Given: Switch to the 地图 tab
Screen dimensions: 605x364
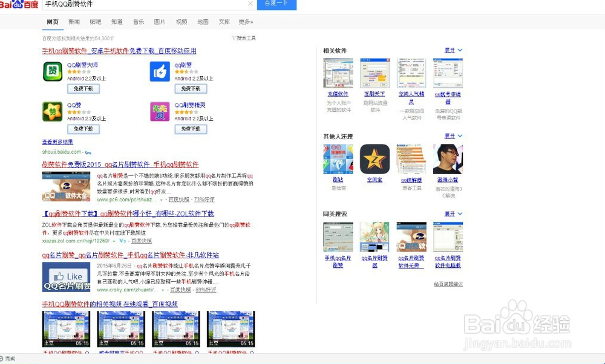Looking at the screenshot, I should [x=203, y=22].
